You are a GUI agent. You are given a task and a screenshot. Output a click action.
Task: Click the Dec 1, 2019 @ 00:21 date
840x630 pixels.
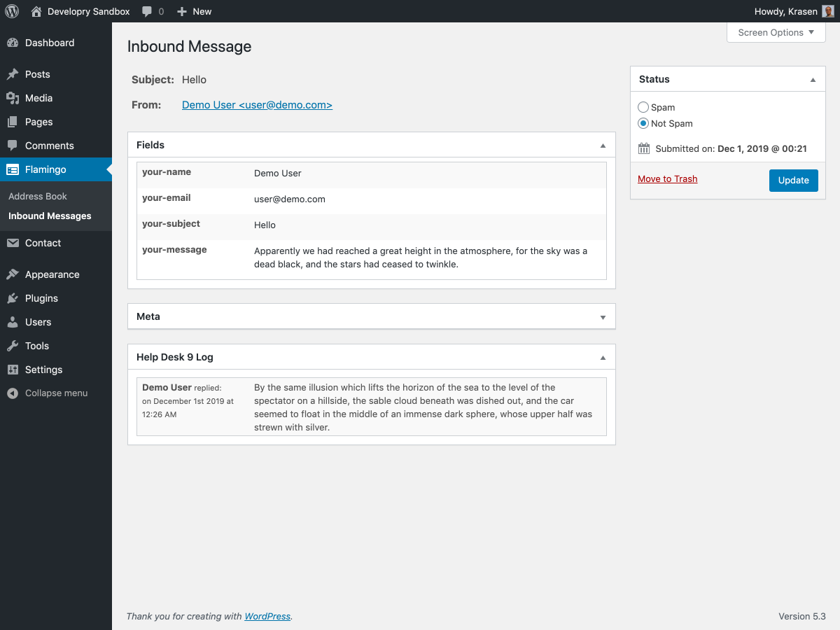[762, 148]
